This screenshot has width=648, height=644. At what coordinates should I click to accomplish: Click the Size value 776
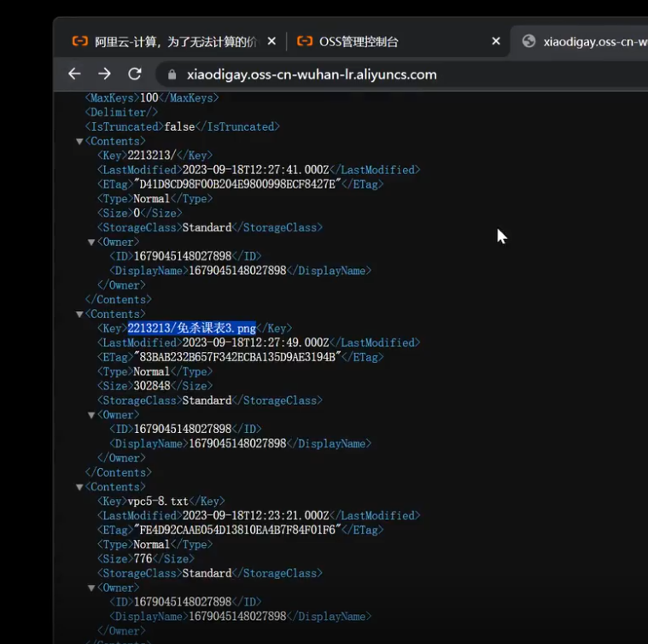(143, 559)
